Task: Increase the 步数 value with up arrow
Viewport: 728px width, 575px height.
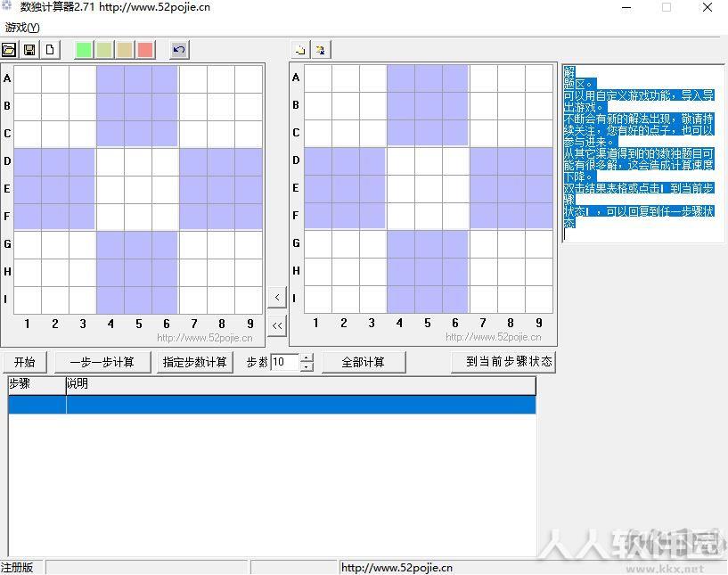Action: point(307,358)
